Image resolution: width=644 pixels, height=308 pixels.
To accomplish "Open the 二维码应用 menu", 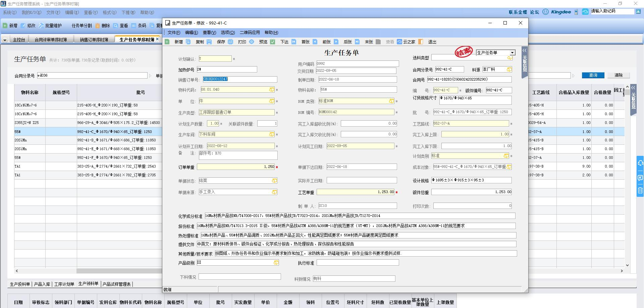I will 250,33.
